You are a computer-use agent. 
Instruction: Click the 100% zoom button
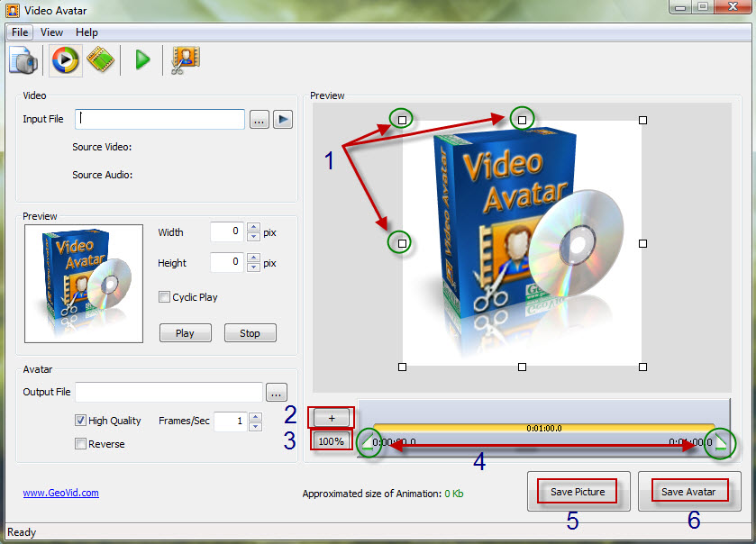point(332,441)
